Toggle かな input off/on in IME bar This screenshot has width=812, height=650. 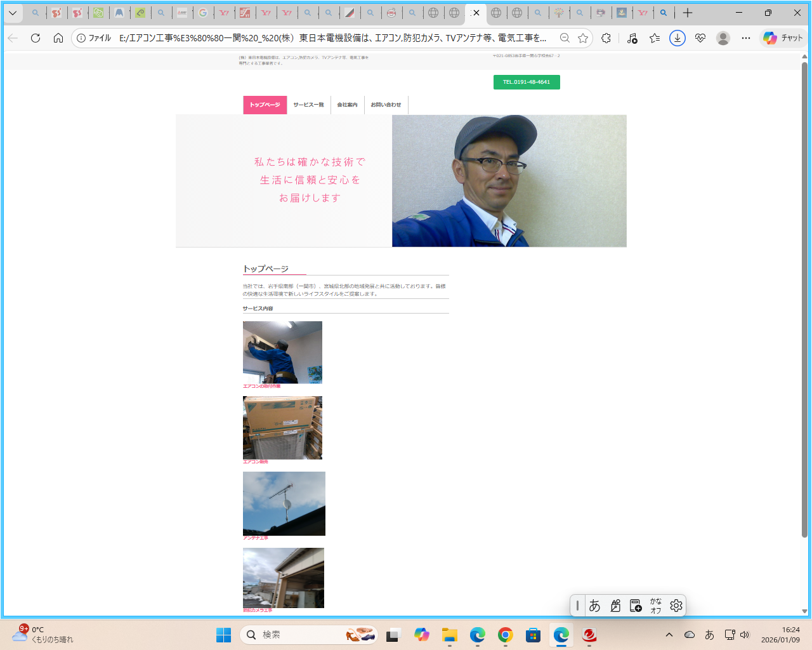[x=655, y=606]
